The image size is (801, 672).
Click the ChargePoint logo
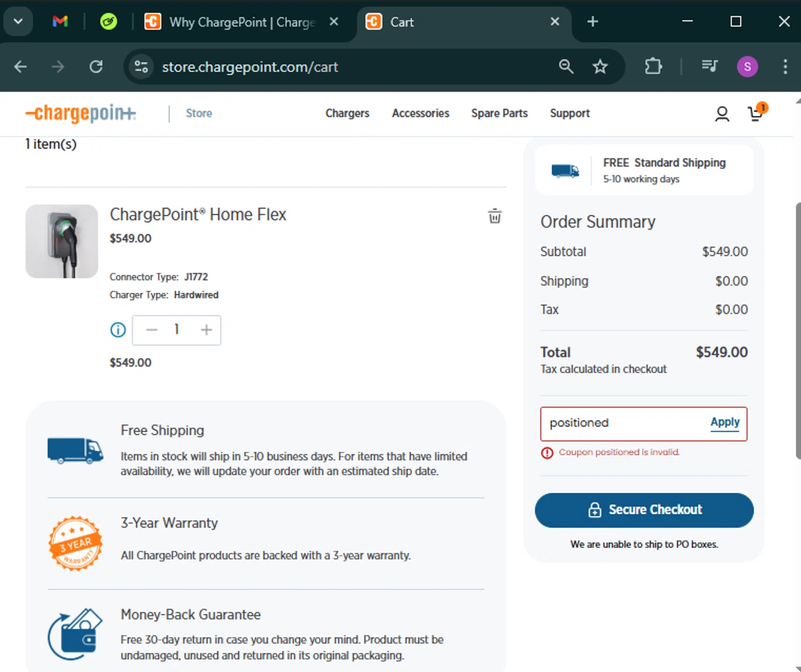tap(81, 113)
